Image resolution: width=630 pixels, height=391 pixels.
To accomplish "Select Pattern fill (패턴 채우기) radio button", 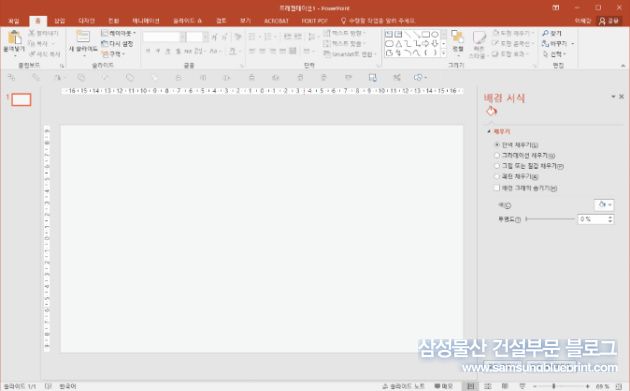I will [497, 176].
